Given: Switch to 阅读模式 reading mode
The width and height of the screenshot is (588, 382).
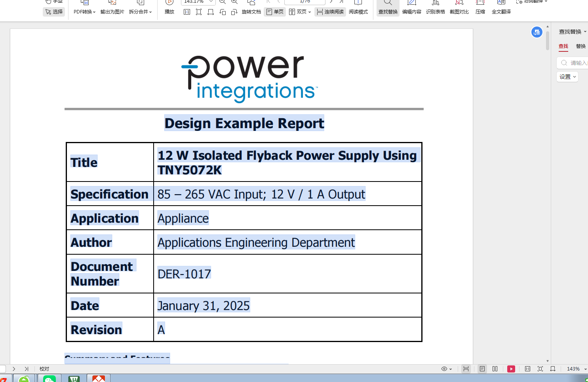Looking at the screenshot, I should pyautogui.click(x=358, y=12).
